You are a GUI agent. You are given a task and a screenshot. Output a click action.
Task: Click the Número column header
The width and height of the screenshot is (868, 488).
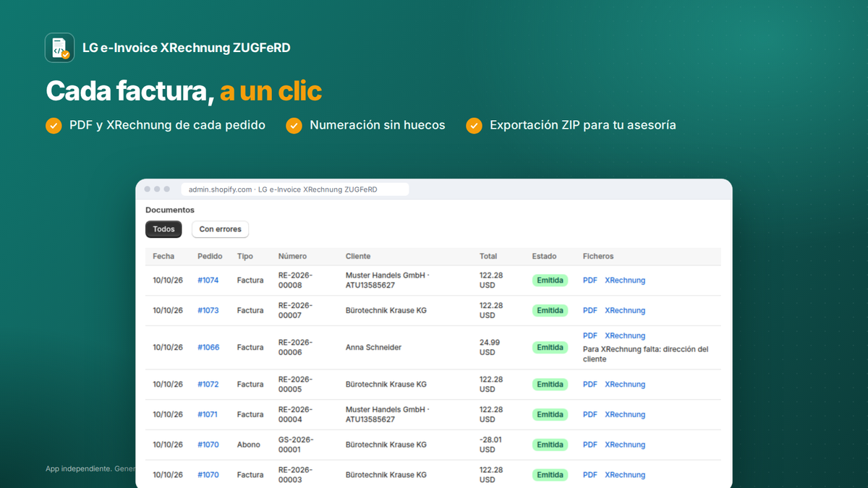(x=292, y=257)
